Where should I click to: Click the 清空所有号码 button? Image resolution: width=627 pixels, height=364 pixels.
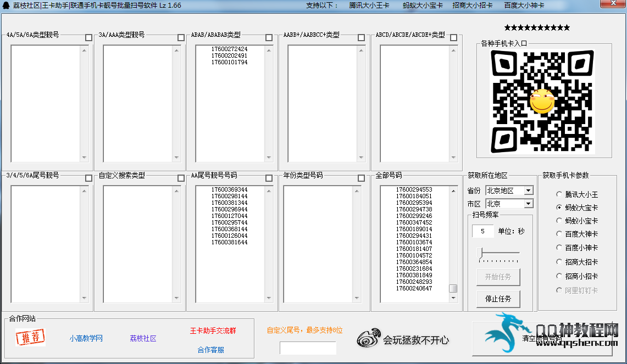542,338
